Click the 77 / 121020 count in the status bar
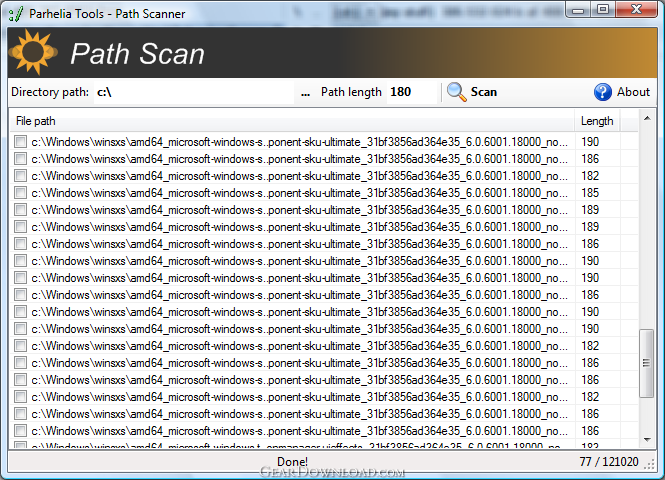 [x=609, y=461]
